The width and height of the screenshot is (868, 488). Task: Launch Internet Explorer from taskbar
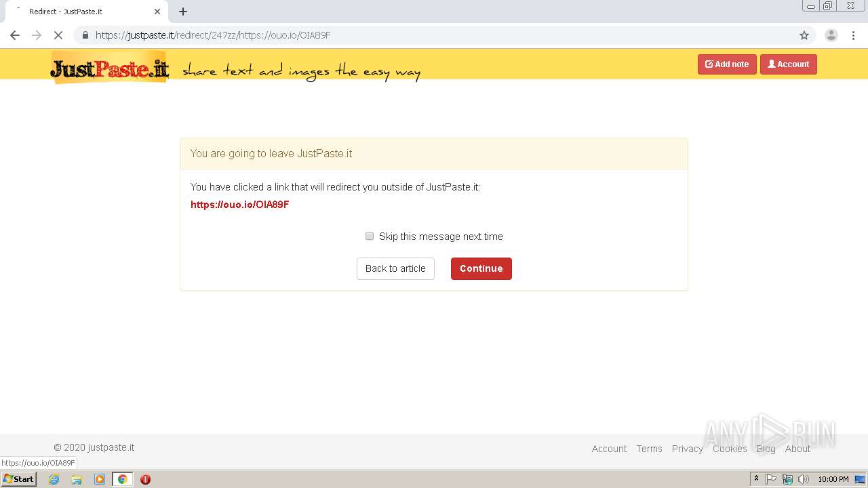[54, 479]
